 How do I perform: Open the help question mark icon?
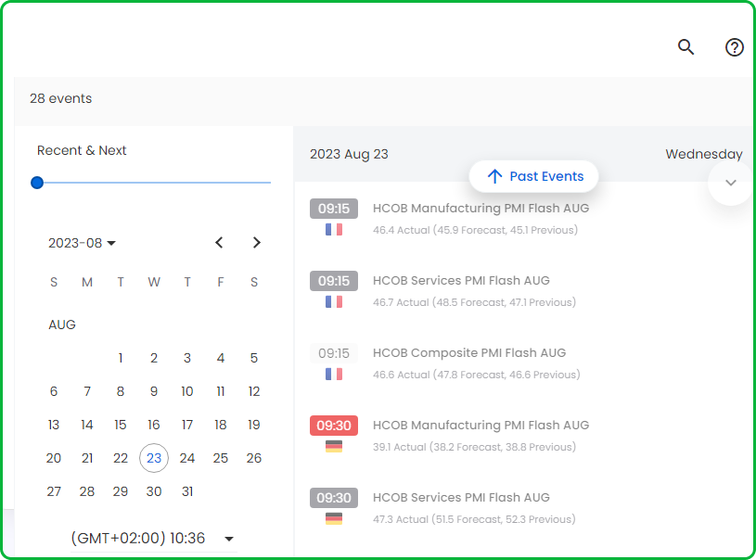click(x=734, y=47)
